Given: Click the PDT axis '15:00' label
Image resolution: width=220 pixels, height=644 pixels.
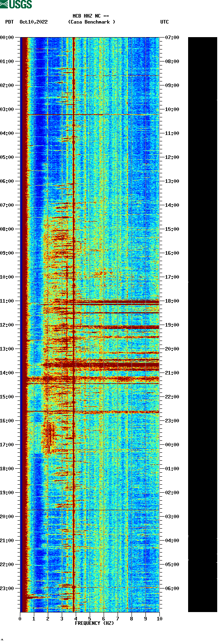Looking at the screenshot, I should 7,397.
